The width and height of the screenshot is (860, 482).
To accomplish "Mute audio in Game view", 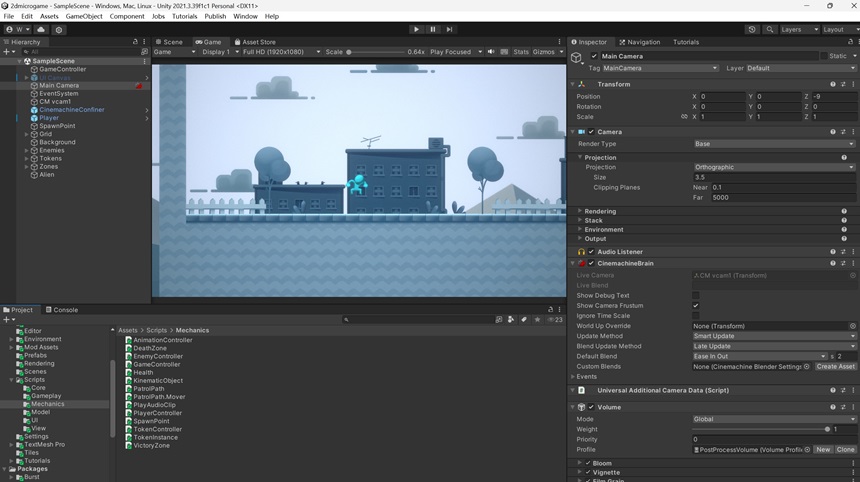I will coord(491,52).
